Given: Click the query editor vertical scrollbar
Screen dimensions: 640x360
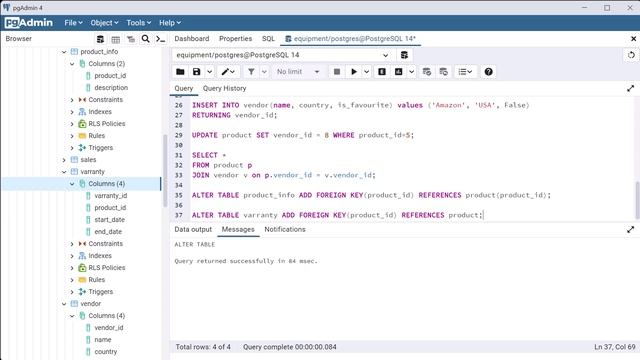Looking at the screenshot, I should click(637, 200).
